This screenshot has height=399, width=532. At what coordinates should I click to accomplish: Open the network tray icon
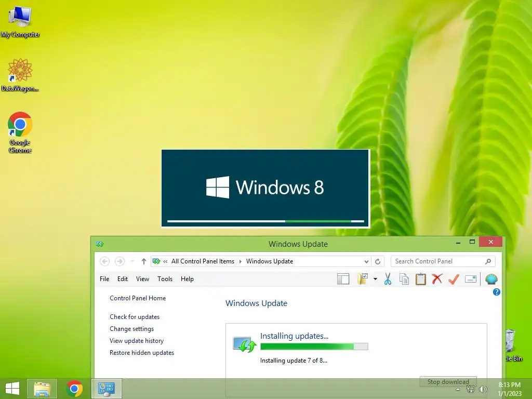[471, 389]
